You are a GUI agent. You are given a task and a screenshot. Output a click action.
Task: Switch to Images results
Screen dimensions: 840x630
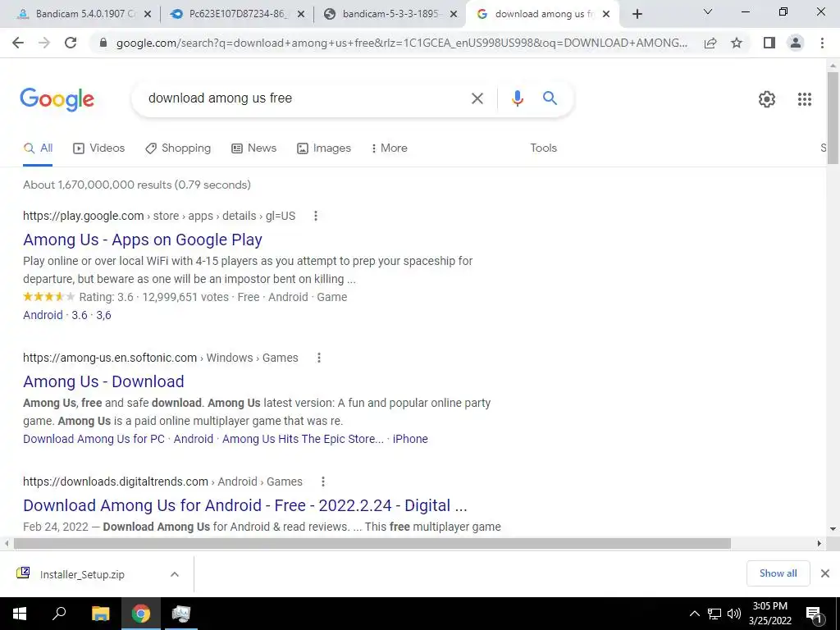324,148
